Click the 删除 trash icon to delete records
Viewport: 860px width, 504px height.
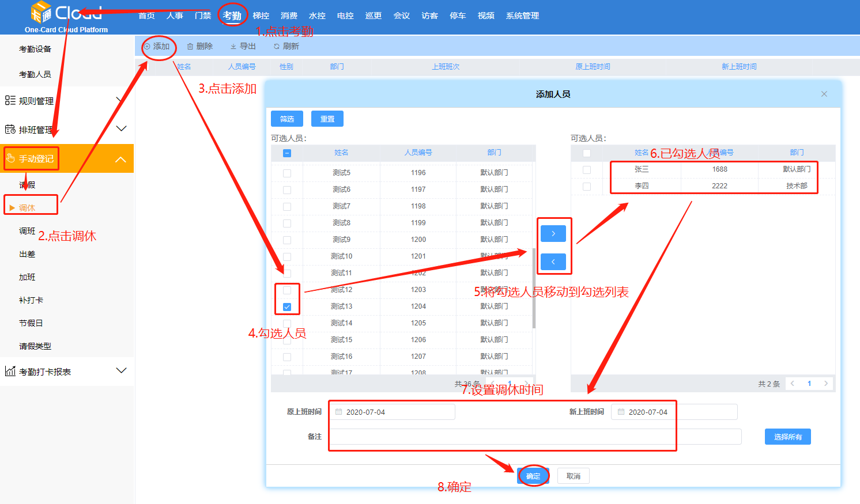[x=191, y=46]
